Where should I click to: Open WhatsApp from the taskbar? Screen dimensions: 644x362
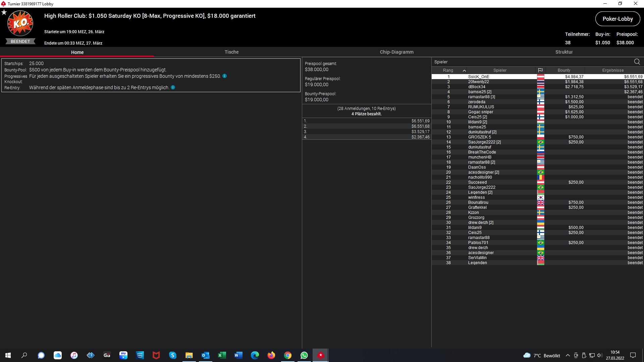coord(304,355)
